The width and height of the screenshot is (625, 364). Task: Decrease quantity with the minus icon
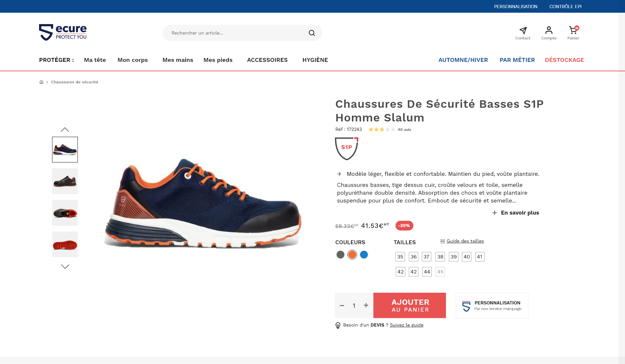pos(342,305)
